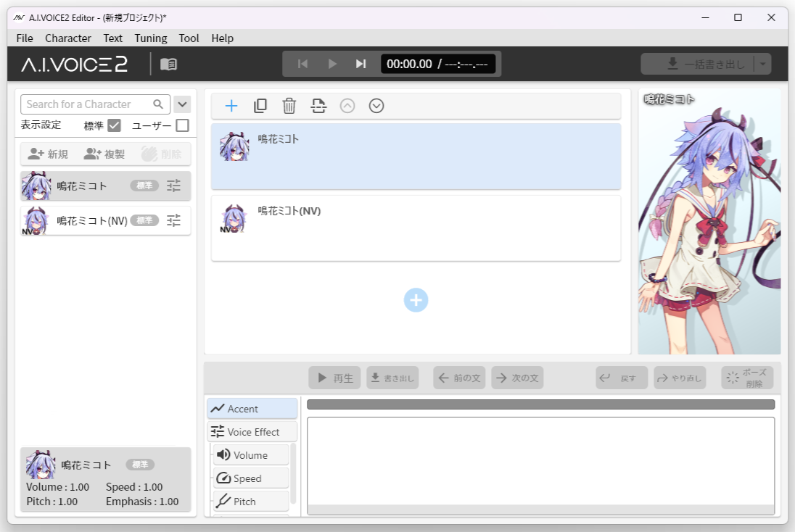Click the copy line icon in toolbar

(x=260, y=106)
